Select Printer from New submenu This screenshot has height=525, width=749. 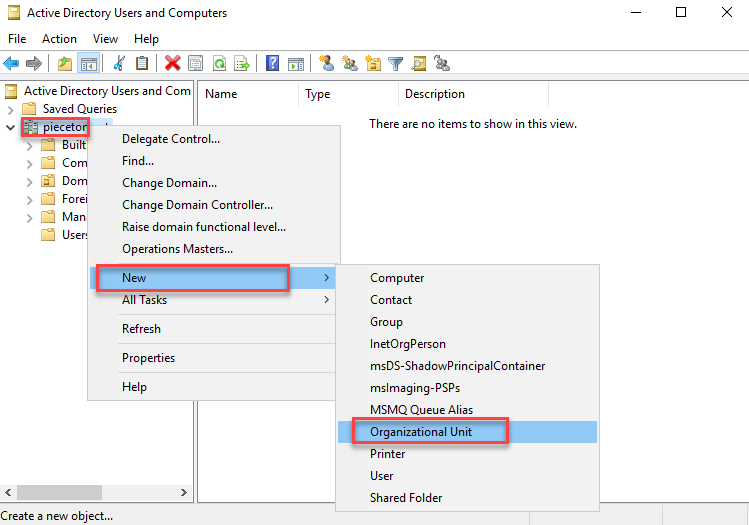click(x=467, y=454)
